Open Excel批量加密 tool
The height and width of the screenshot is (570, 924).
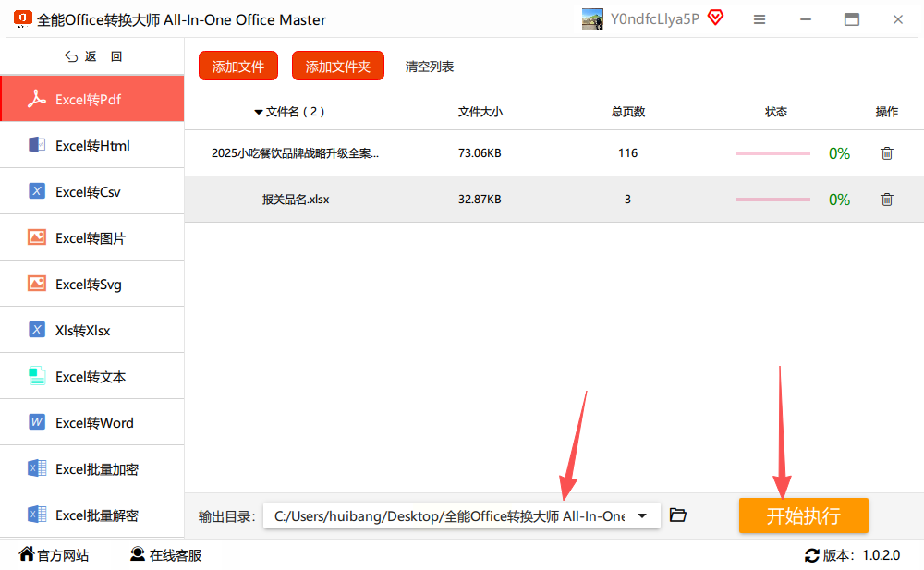[x=92, y=469]
